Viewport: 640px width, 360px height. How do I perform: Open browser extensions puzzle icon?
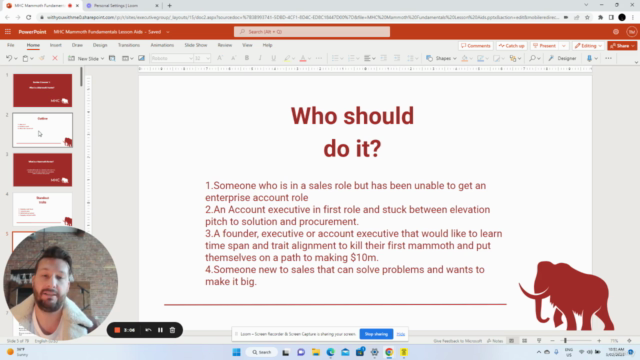coord(600,17)
